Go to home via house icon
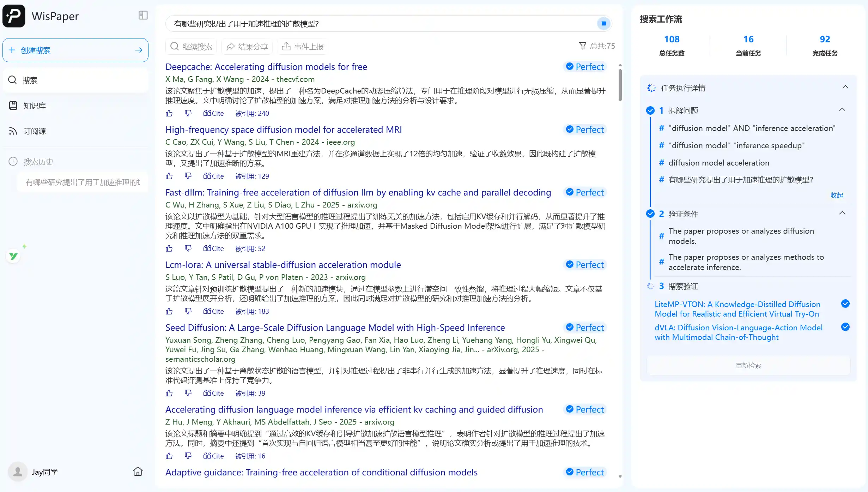 click(138, 472)
